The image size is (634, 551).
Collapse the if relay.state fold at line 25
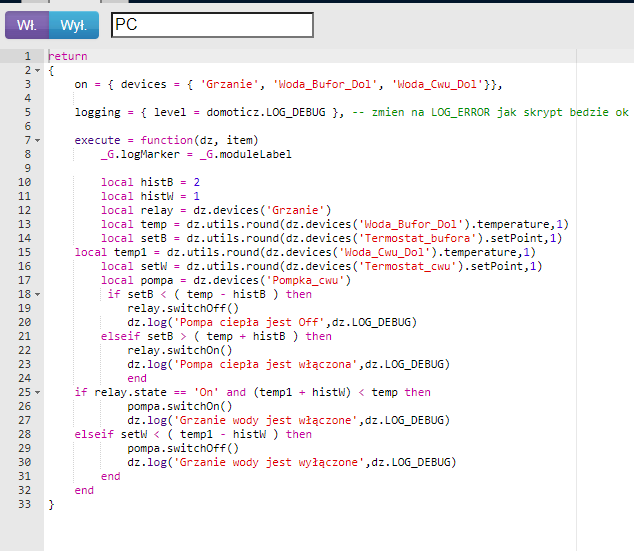click(38, 392)
